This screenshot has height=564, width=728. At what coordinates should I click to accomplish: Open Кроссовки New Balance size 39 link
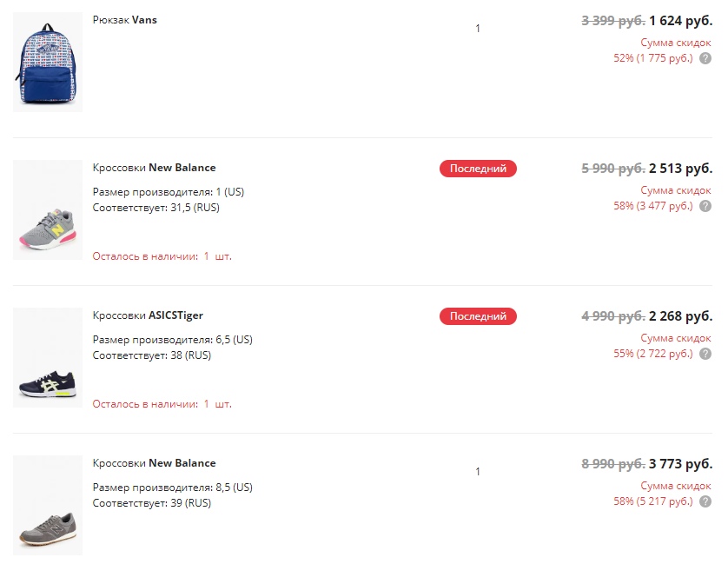click(x=154, y=463)
